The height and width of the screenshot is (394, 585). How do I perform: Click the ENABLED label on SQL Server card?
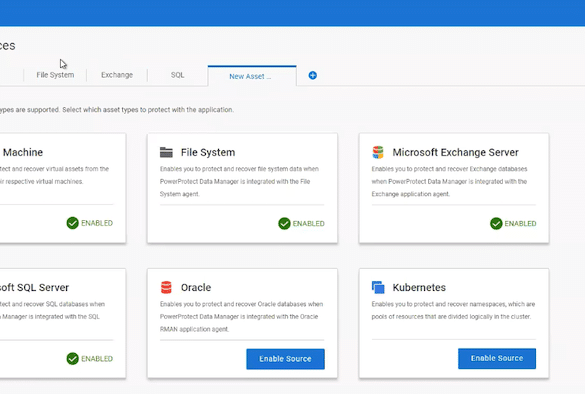97,359
